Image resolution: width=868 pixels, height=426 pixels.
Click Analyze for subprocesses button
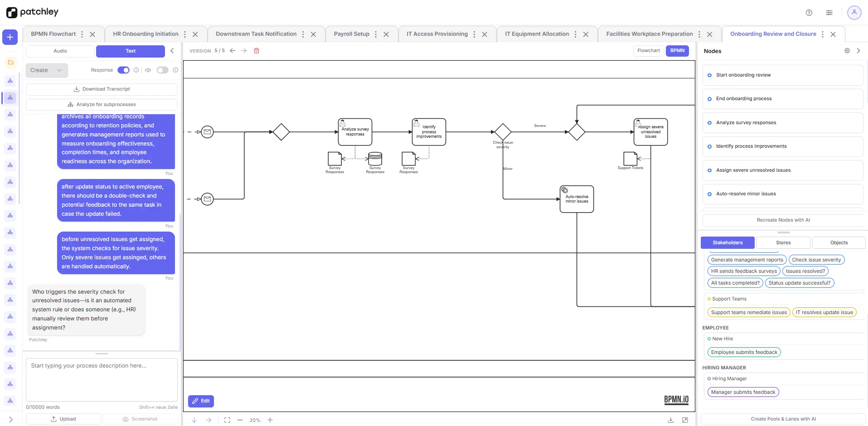point(102,105)
